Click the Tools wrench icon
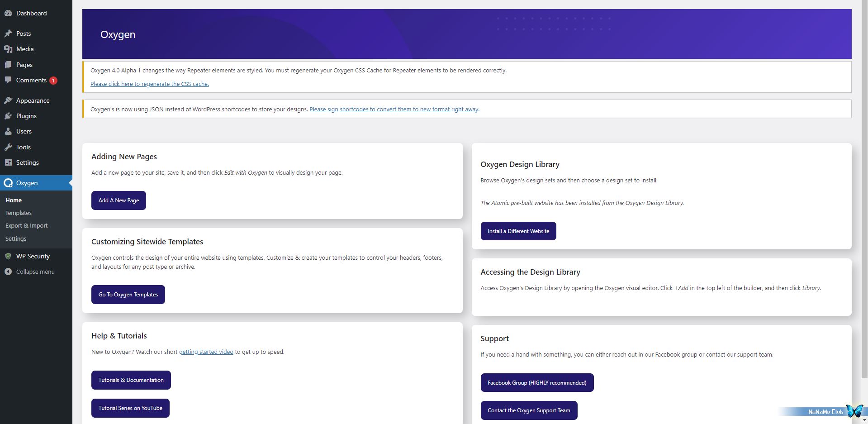 [8, 147]
